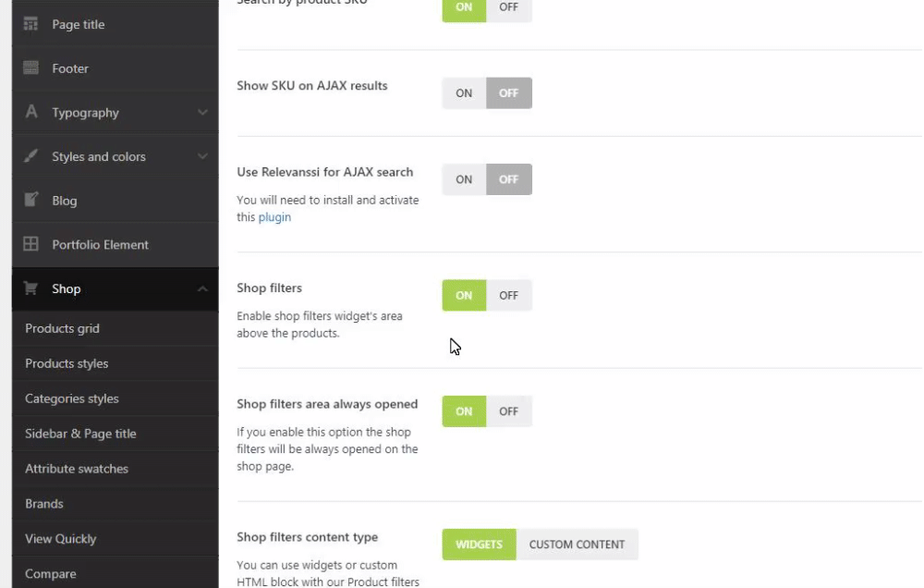Image resolution: width=924 pixels, height=588 pixels.
Task: Open the Brands submenu item
Action: 44,504
